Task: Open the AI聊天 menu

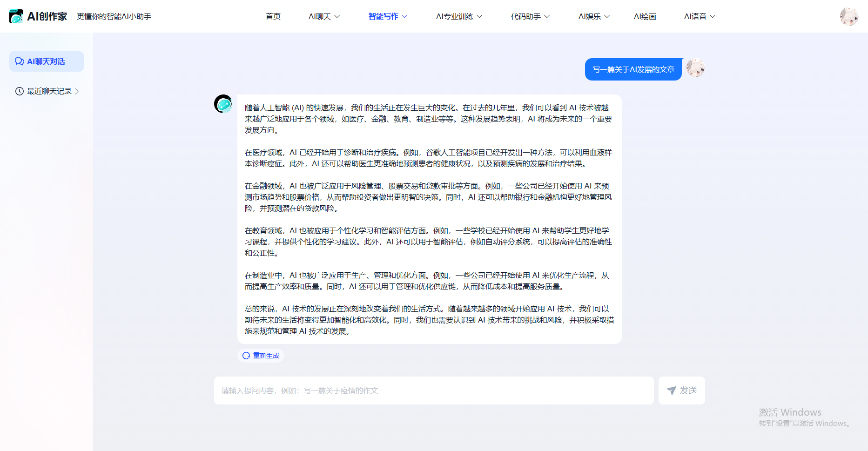Action: tap(324, 17)
